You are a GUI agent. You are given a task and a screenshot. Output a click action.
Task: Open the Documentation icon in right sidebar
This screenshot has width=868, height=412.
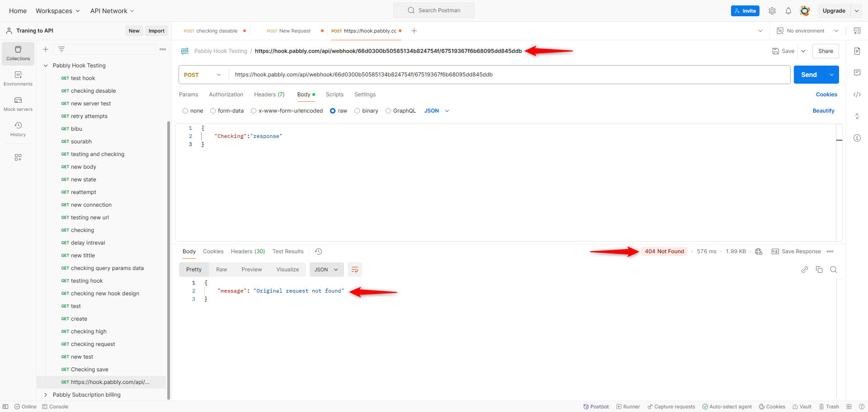pyautogui.click(x=857, y=51)
